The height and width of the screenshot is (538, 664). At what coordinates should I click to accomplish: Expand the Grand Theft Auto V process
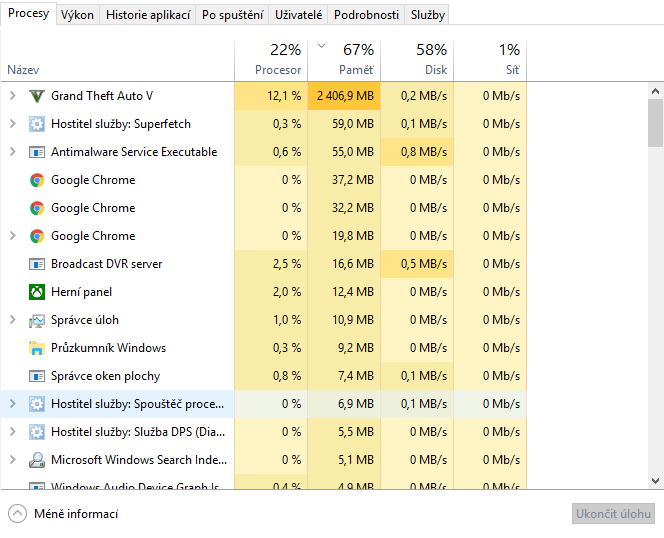coord(13,96)
